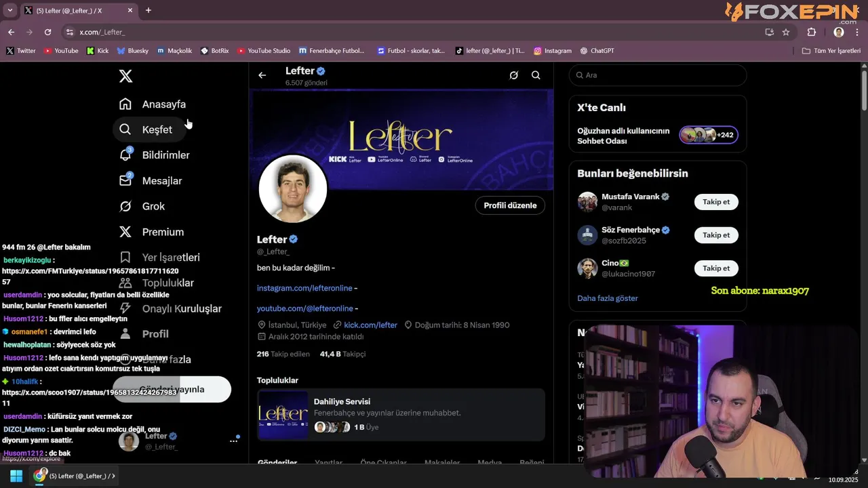The image size is (868, 488).
Task: Close the Lefter X tab
Action: click(x=130, y=10)
